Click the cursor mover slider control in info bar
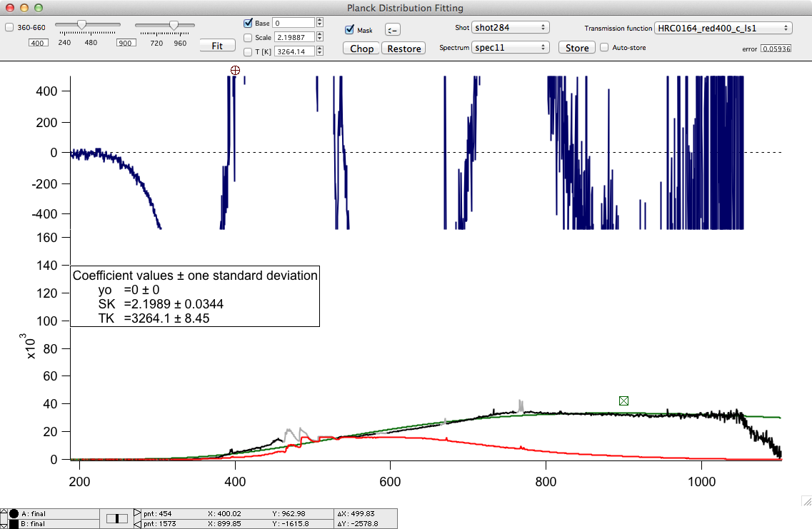 pyautogui.click(x=117, y=518)
